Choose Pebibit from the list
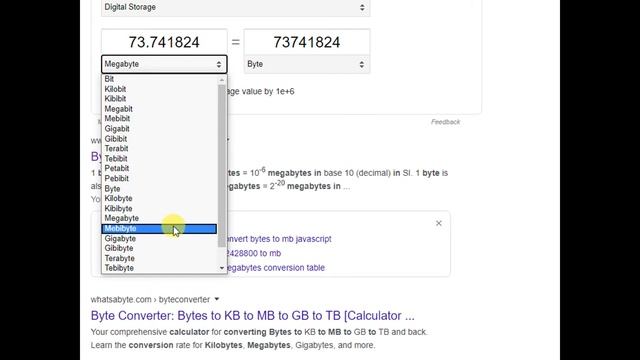Screen dimensions: 640x360 tap(160, 179)
